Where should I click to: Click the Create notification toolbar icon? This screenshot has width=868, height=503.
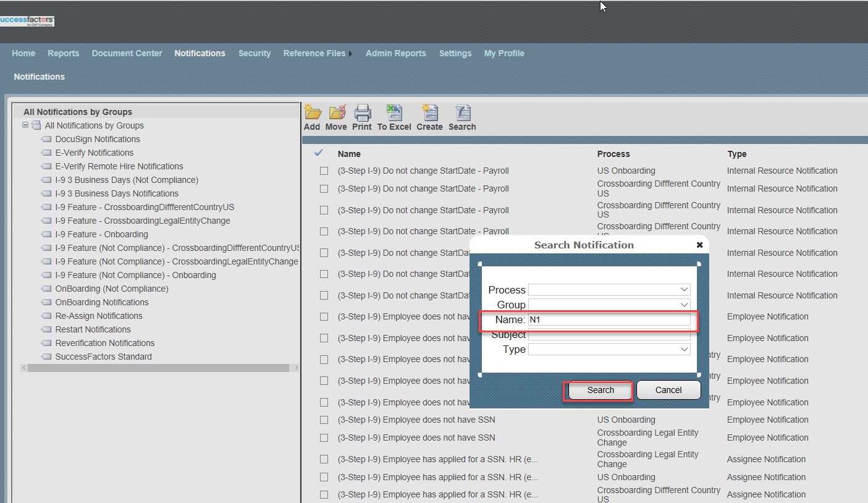[430, 112]
